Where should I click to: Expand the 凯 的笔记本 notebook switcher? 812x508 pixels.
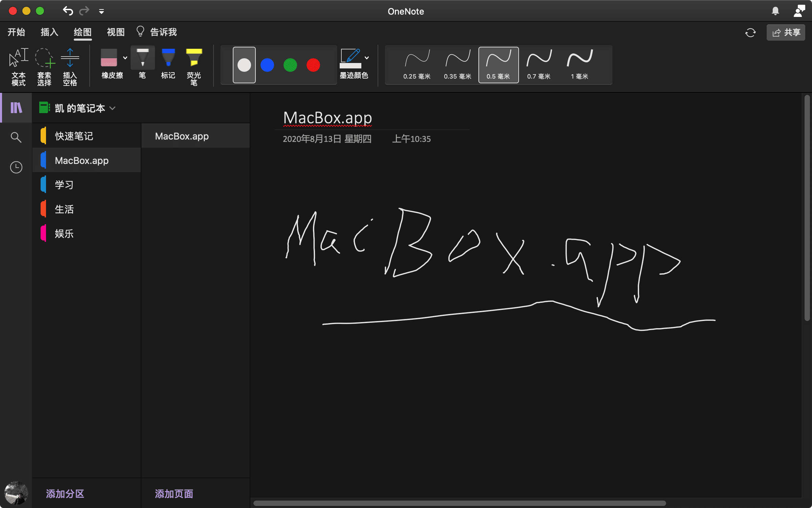[113, 108]
